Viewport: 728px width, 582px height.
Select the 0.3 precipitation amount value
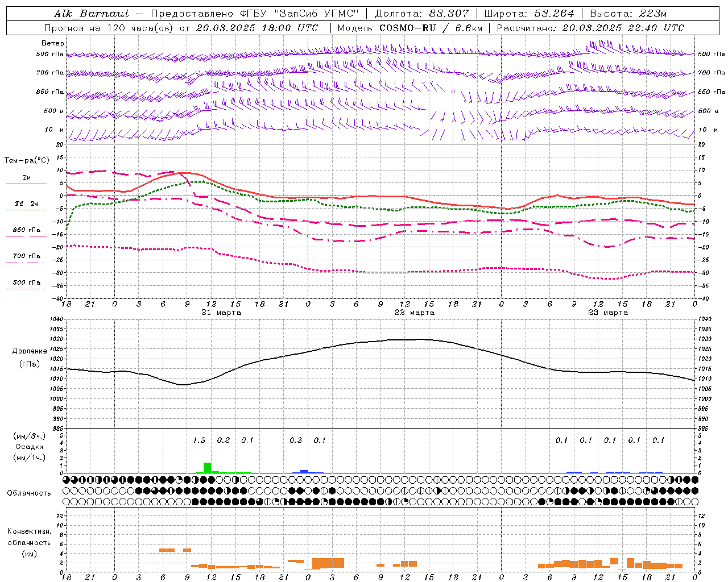click(x=296, y=440)
